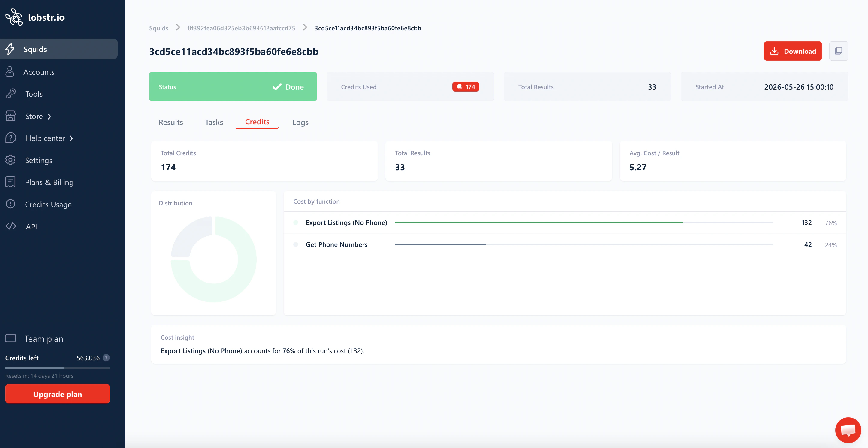The image size is (868, 448).
Task: Click the Export Listings progress bar
Action: pyautogui.click(x=584, y=222)
